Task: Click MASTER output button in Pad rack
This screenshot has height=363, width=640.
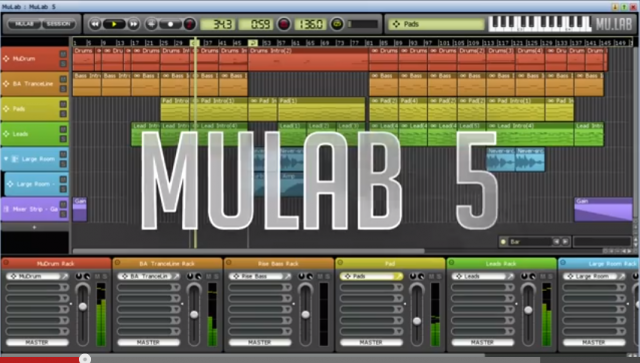Action: [x=371, y=343]
